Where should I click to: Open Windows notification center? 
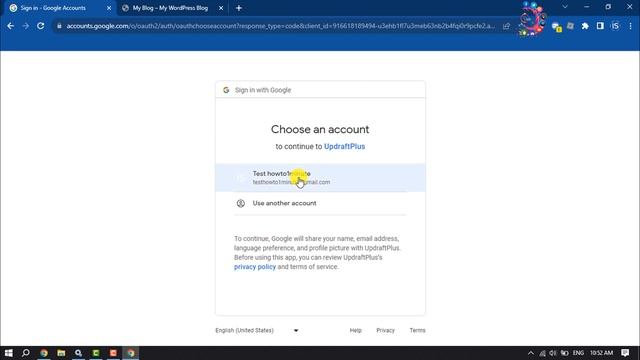click(x=625, y=353)
